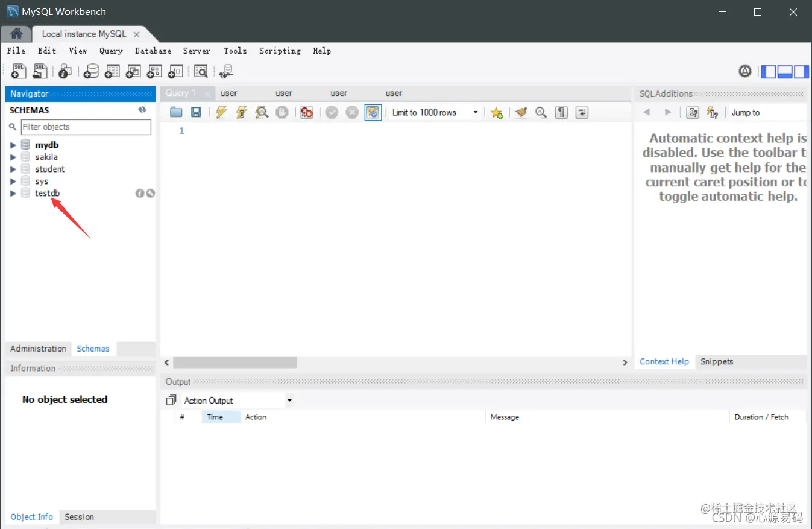This screenshot has height=529, width=812.
Task: Expand the sys schema
Action: (x=13, y=182)
